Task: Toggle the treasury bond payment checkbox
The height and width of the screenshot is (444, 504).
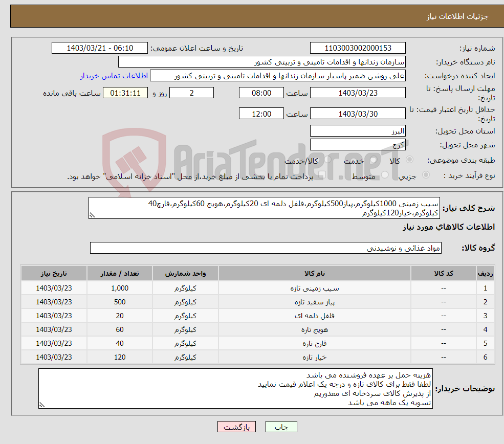Action: 322,175
